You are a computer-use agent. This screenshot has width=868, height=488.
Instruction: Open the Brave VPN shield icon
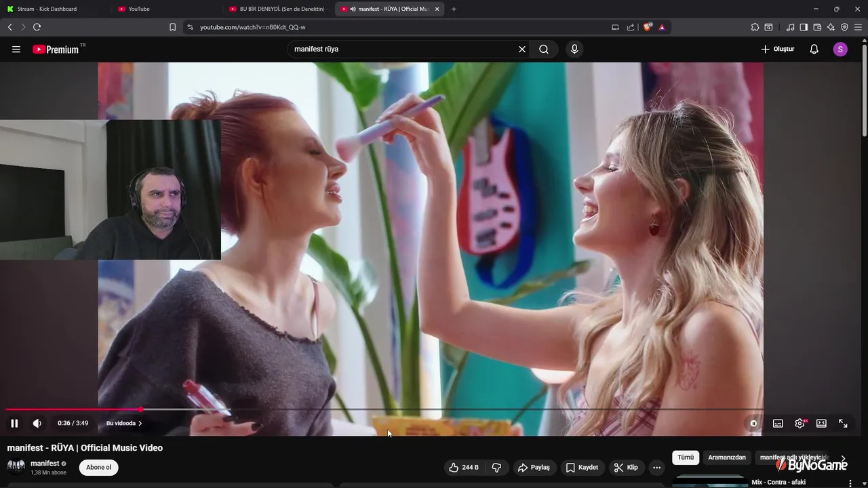[844, 27]
